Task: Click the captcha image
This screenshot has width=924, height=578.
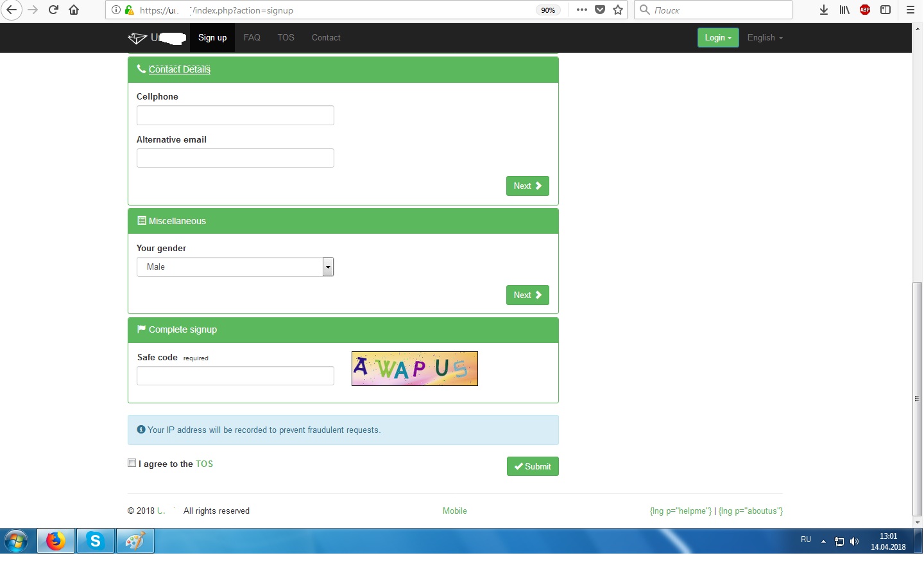Action: click(415, 369)
